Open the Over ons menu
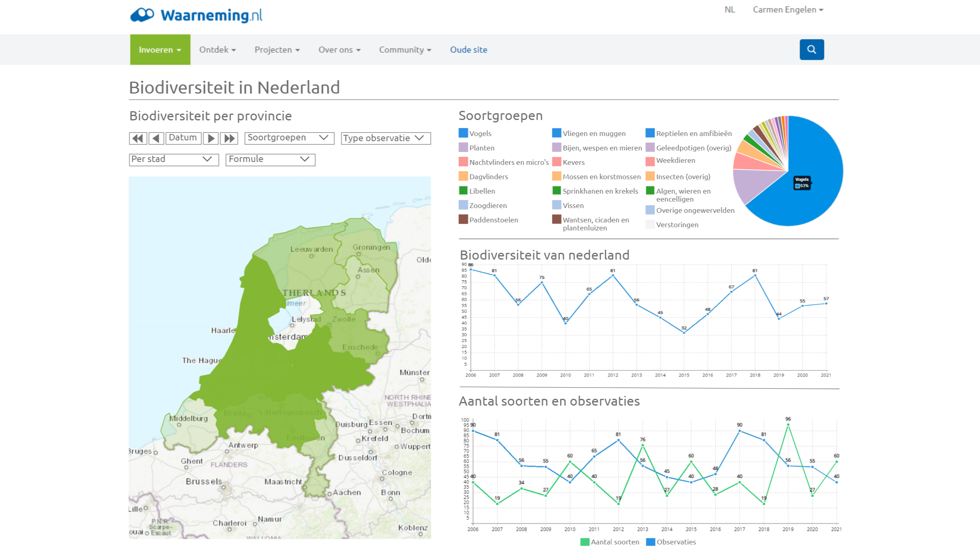The height and width of the screenshot is (550, 980). click(x=339, y=50)
